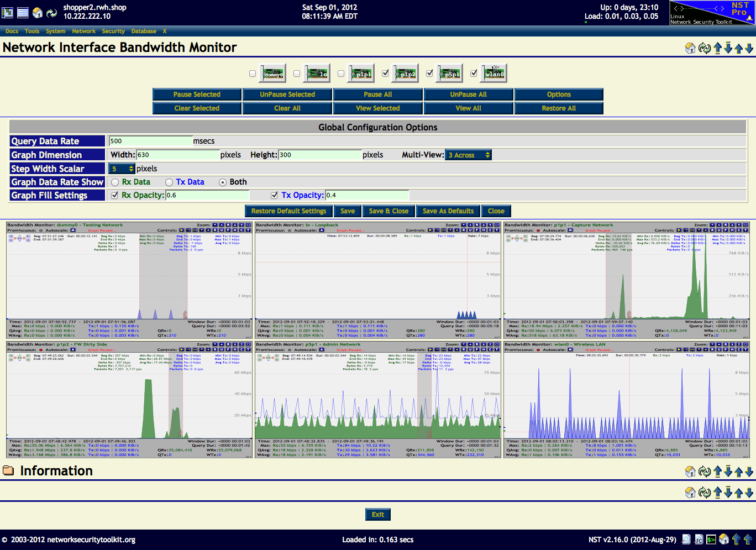
Task: Open the System menu
Action: 55,32
